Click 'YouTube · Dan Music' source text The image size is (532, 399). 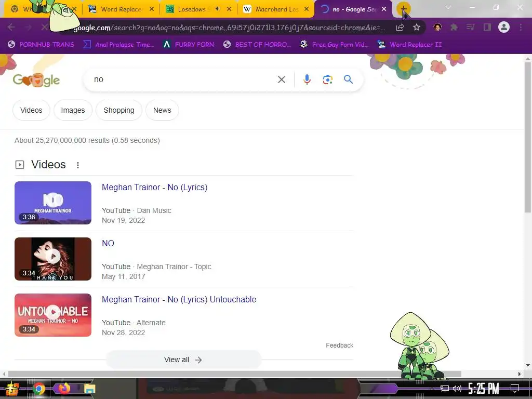pos(137,210)
